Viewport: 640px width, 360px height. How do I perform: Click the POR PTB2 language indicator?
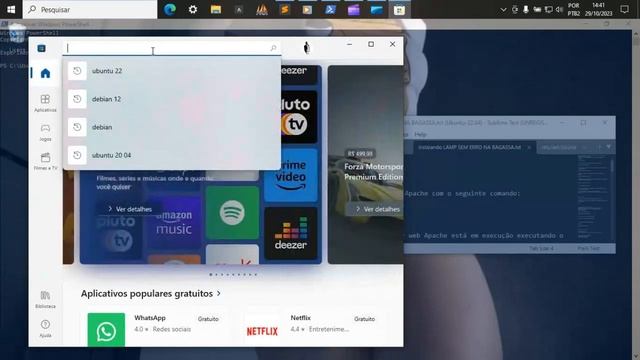click(x=573, y=9)
